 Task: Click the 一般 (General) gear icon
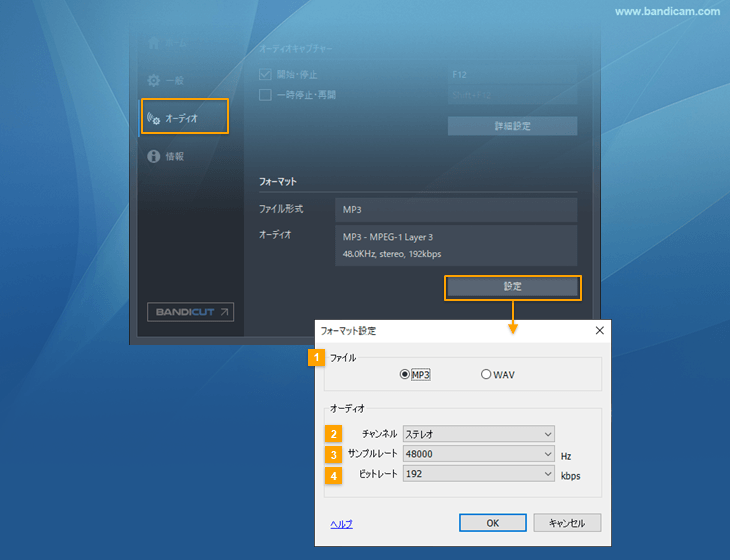point(154,80)
